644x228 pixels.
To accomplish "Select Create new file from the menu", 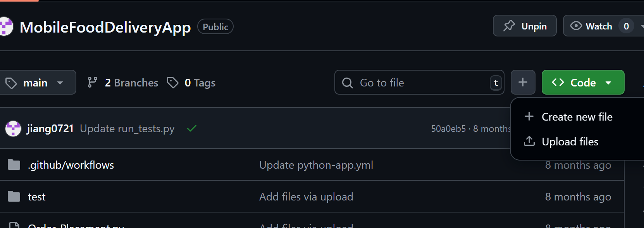I will pos(577,117).
